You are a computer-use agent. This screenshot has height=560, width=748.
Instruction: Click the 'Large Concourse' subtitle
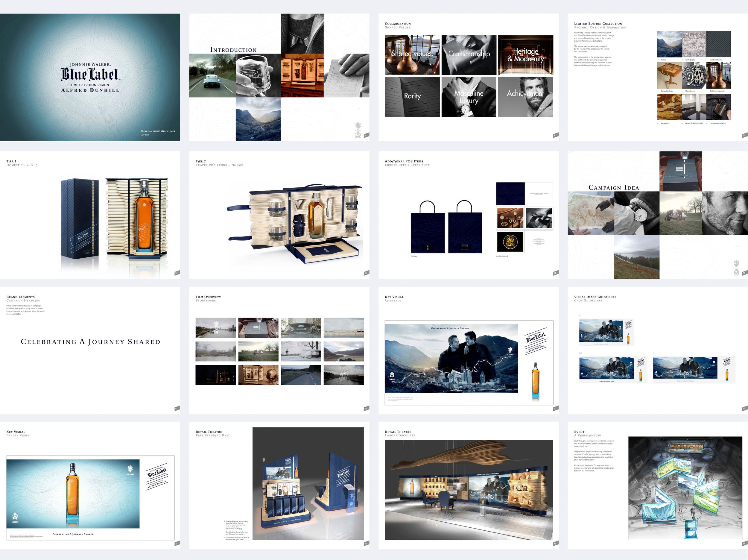pos(400,435)
